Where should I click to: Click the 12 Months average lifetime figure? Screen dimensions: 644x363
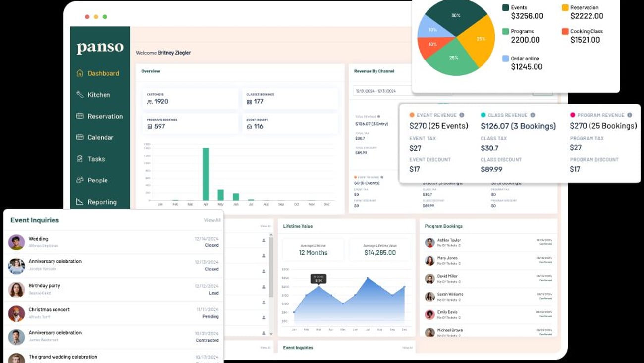tap(313, 253)
